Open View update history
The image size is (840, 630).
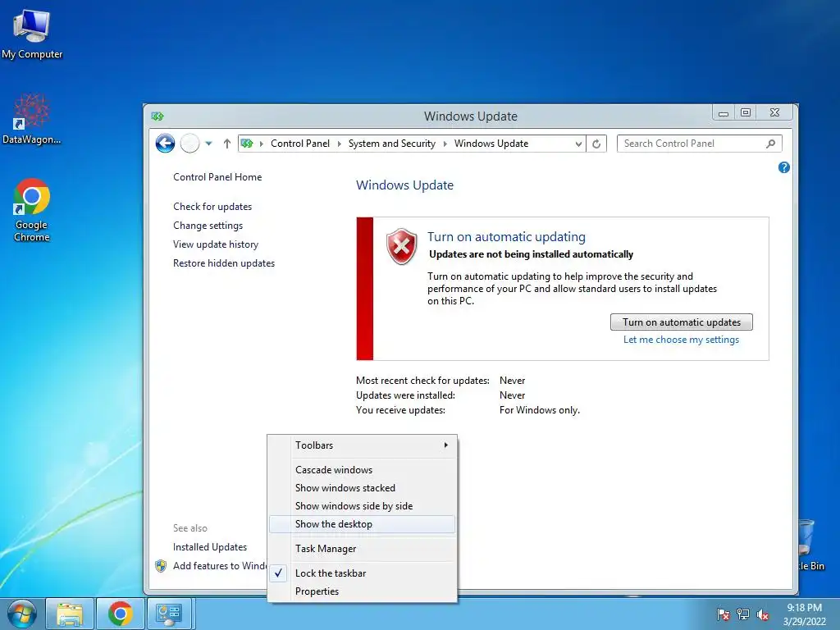(216, 244)
